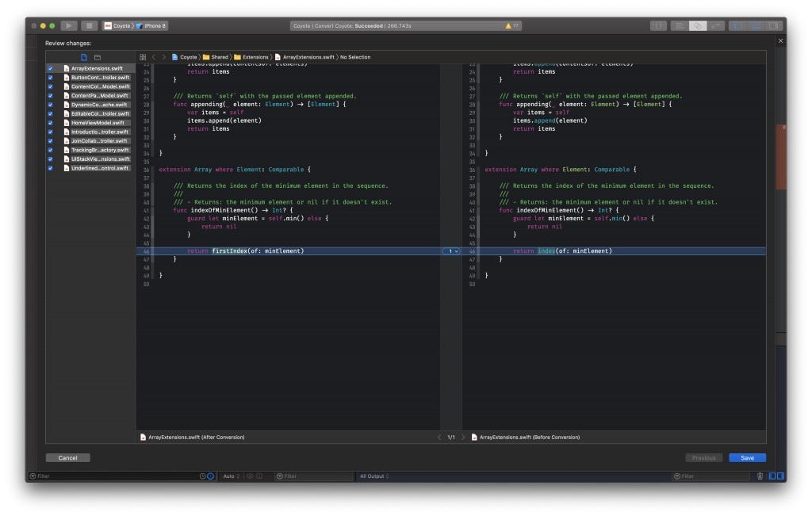Go forward in editor history
Viewport: 812px width, 516px height.
[163, 57]
